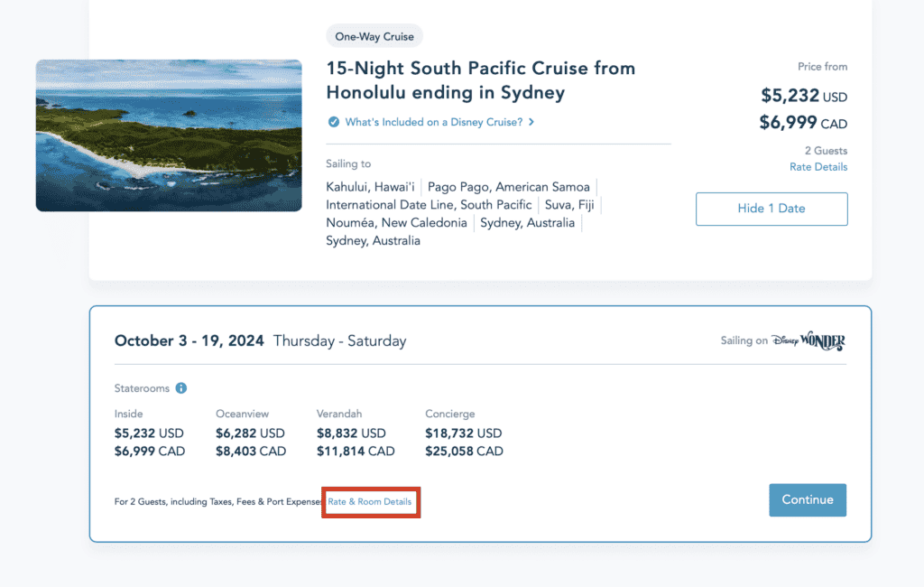Viewport: 924px width, 587px height.
Task: Click Pago Pago, American Samoa port
Action: pyautogui.click(x=509, y=187)
